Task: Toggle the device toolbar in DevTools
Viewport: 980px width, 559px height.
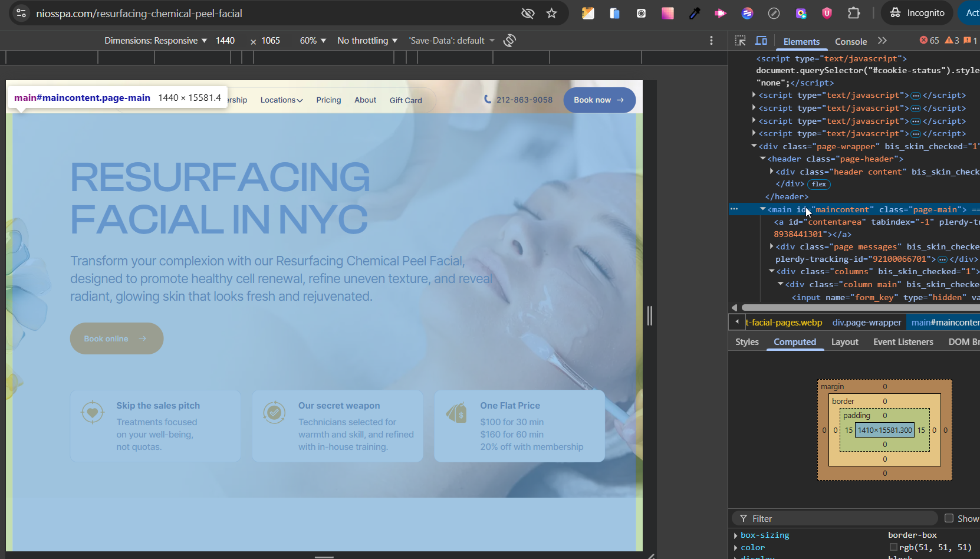Action: pyautogui.click(x=761, y=41)
